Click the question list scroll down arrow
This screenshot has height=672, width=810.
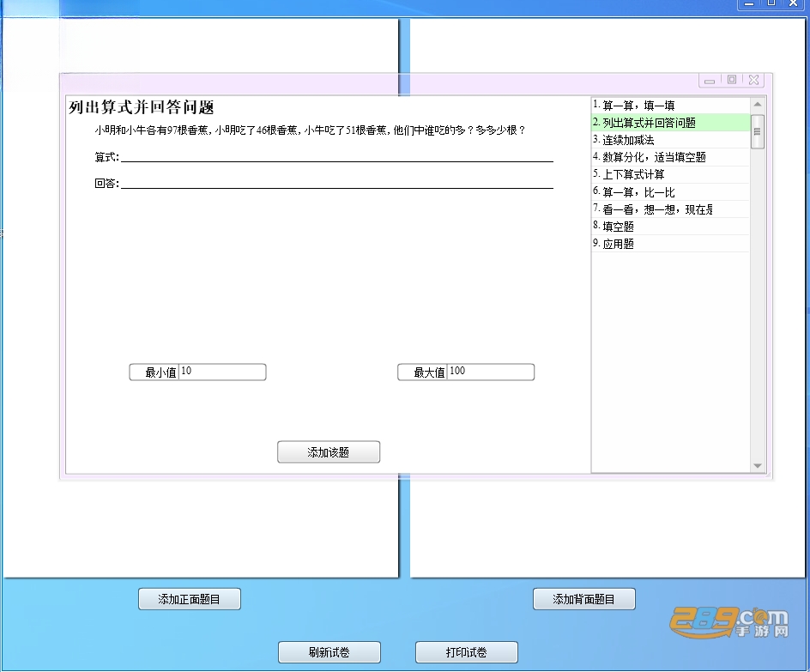pos(758,465)
